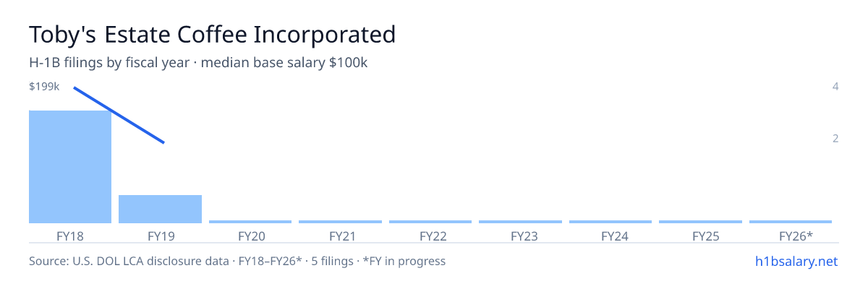Viewport: 868px width, 289px height.
Task: Click the right axis value 4
Action: [835, 87]
